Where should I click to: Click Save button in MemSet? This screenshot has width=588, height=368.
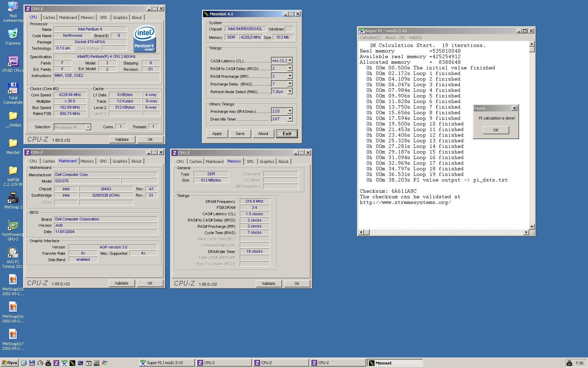pos(240,134)
